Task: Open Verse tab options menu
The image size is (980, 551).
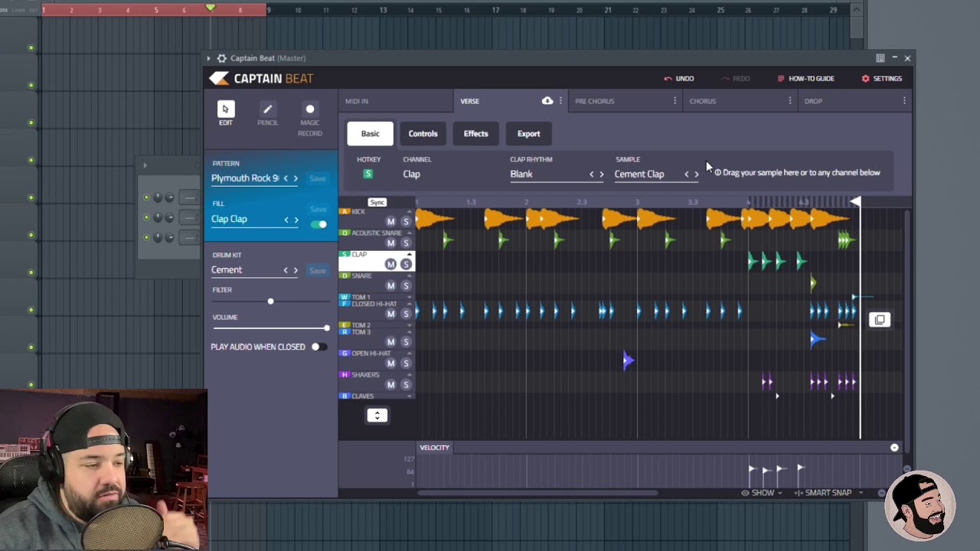Action: (560, 100)
